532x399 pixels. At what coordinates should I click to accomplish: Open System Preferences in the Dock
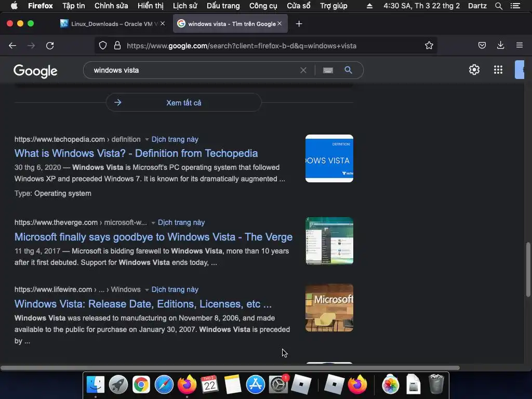point(278,385)
